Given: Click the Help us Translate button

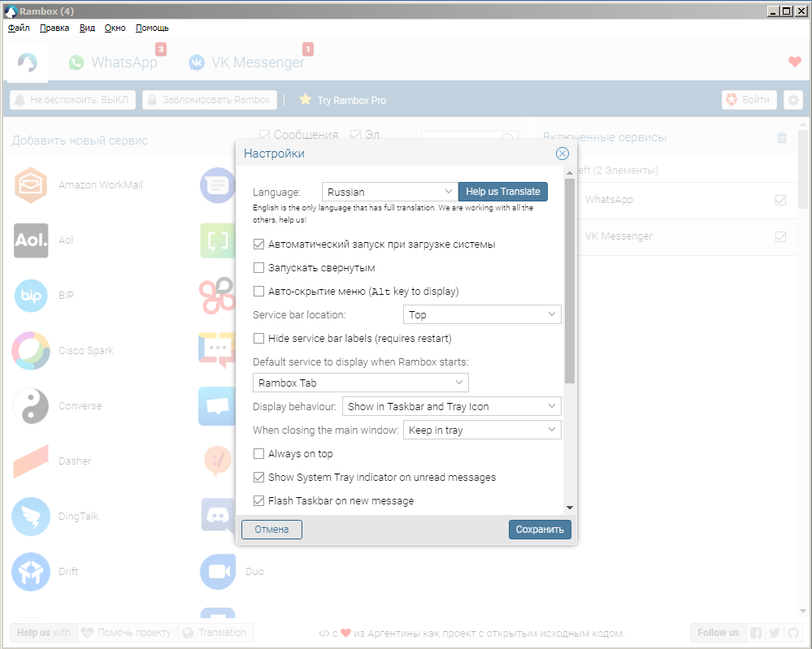Looking at the screenshot, I should [502, 192].
